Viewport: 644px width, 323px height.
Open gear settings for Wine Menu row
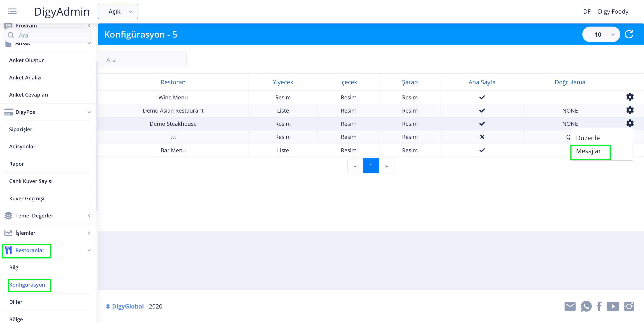coord(630,97)
